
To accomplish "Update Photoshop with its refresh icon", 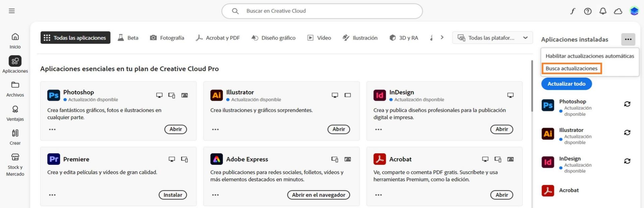I will pos(627,104).
